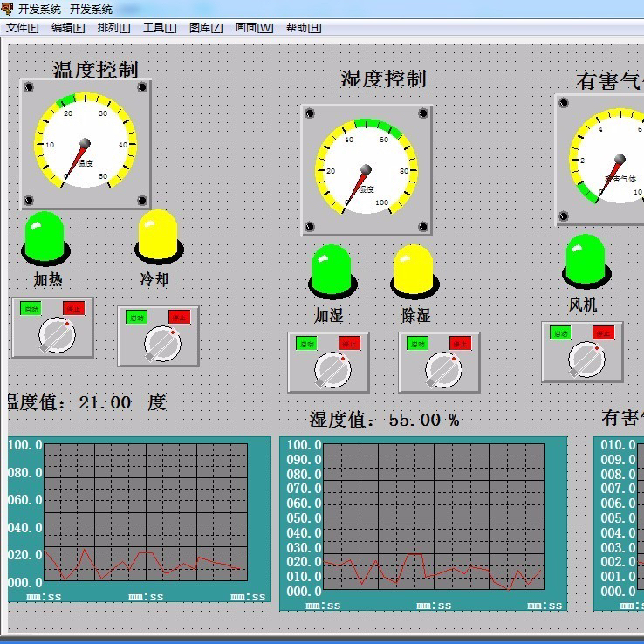This screenshot has width=644, height=644.
Task: Click 启动 button under 风机 lamp
Action: click(x=560, y=333)
